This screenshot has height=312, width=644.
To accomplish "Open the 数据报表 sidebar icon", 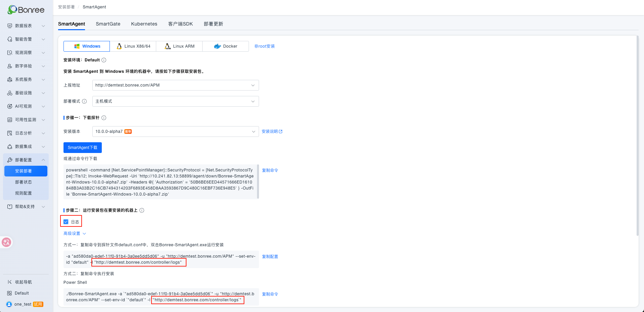I will [10, 26].
